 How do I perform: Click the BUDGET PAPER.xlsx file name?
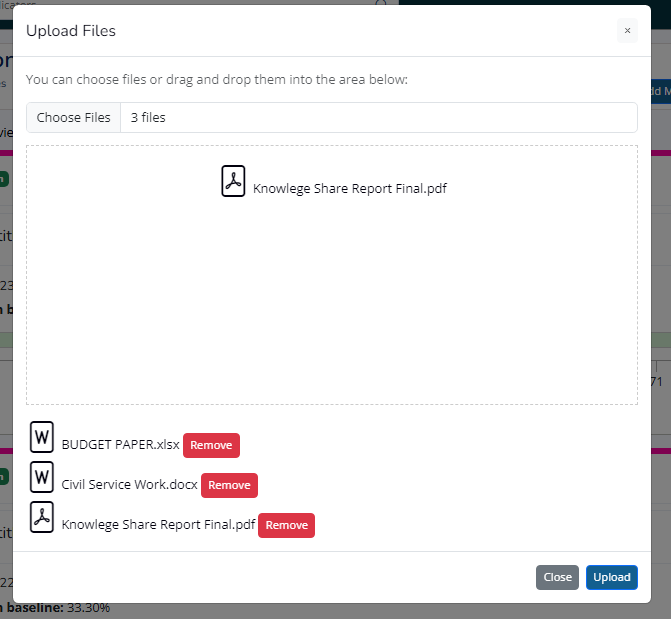coord(120,445)
